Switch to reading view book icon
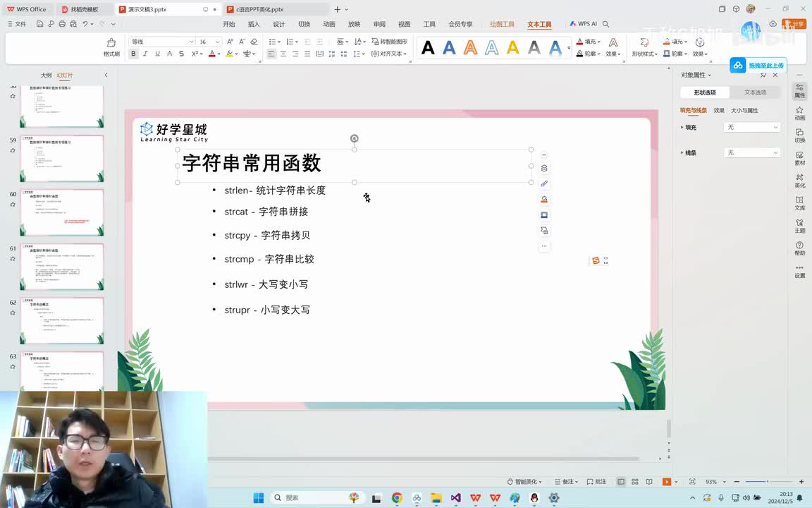 (649, 482)
